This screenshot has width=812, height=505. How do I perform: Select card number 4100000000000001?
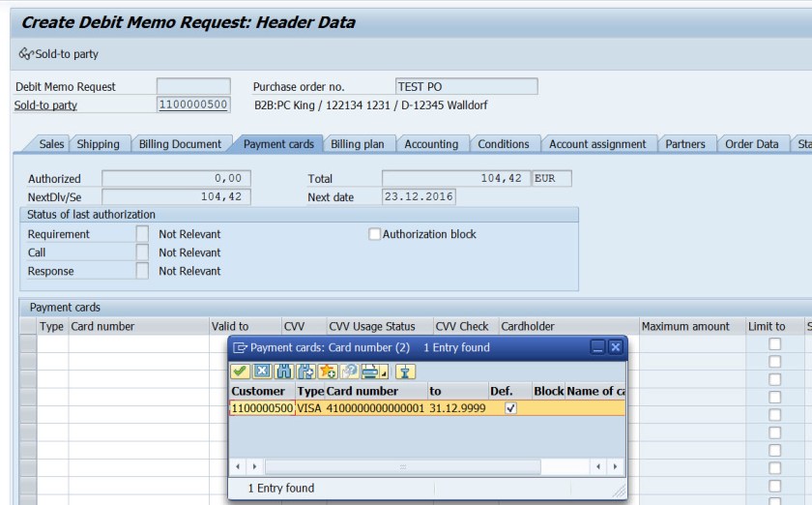[375, 408]
